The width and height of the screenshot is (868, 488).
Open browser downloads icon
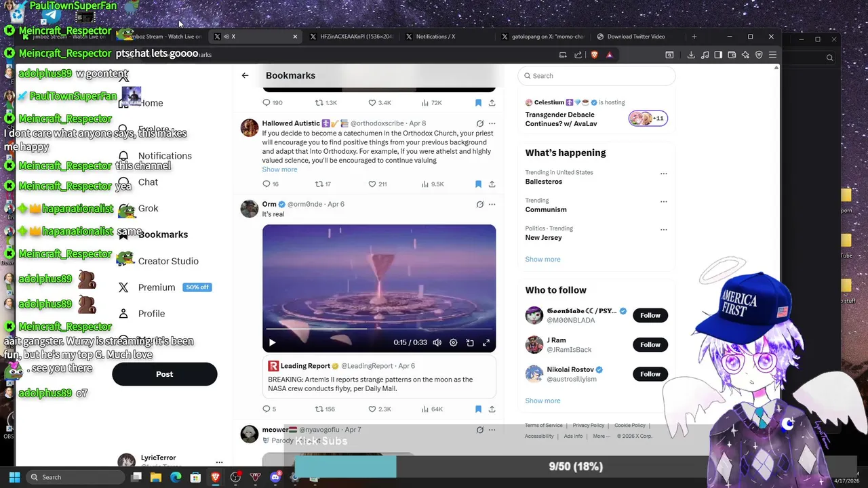(691, 55)
